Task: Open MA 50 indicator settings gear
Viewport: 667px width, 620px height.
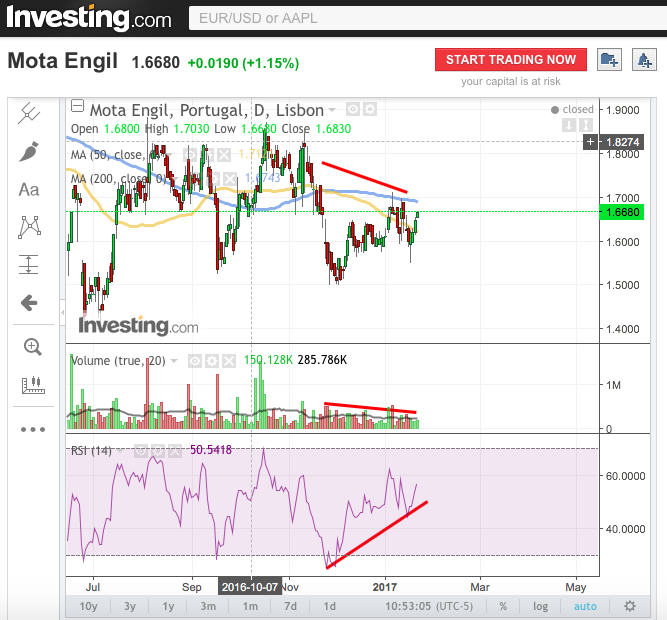Action: 207,155
